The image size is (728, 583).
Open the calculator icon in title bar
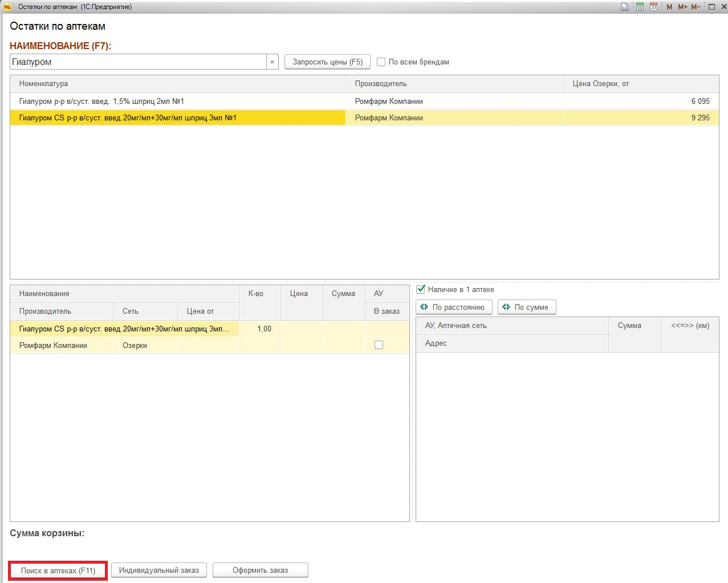[x=640, y=7]
